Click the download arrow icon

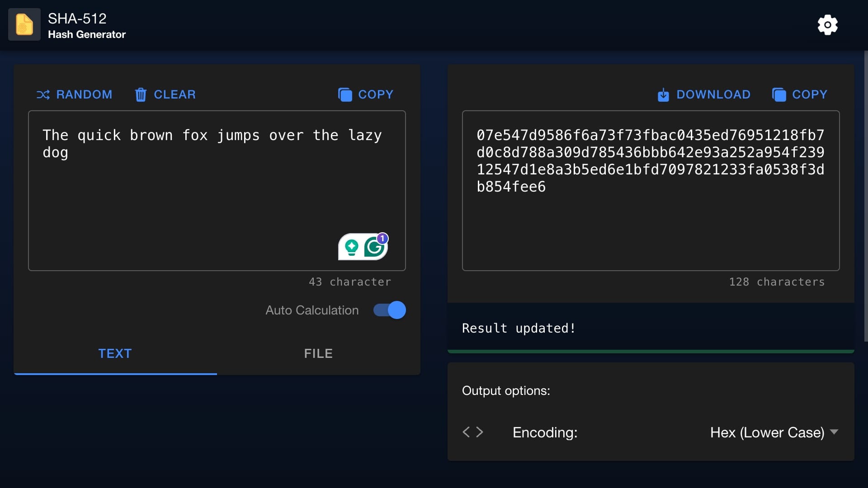663,94
